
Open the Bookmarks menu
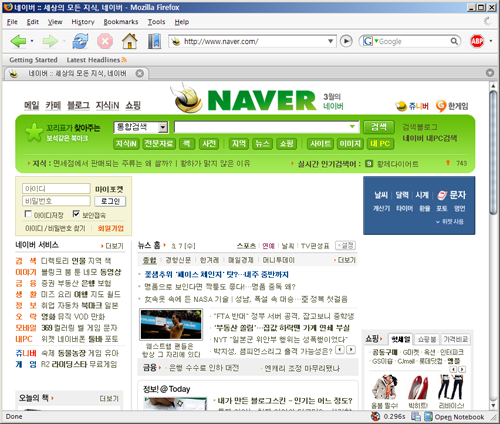pyautogui.click(x=121, y=22)
